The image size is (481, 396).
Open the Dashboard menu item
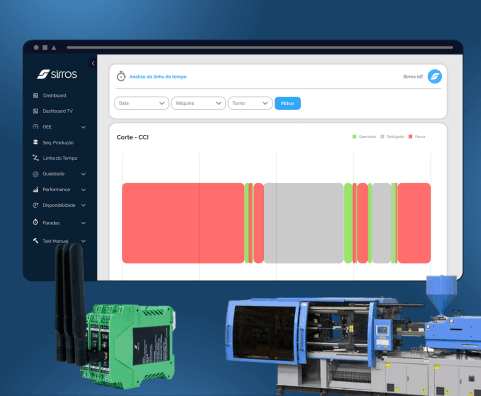coord(54,96)
